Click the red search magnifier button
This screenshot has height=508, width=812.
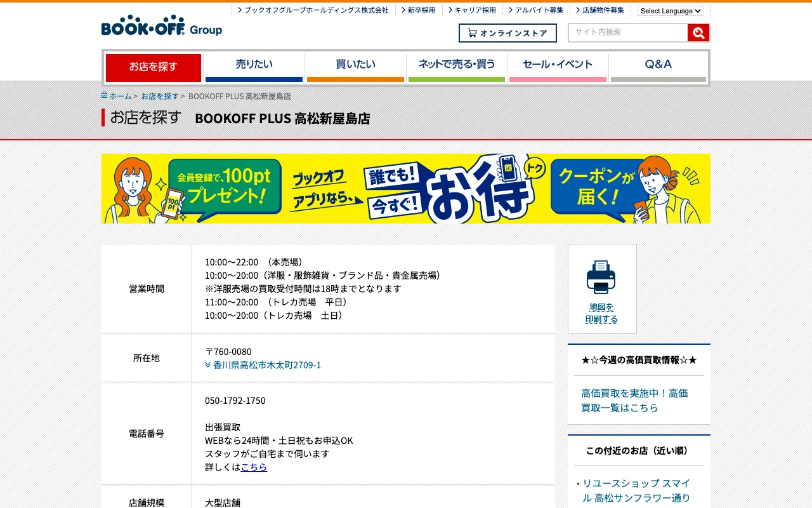point(698,33)
